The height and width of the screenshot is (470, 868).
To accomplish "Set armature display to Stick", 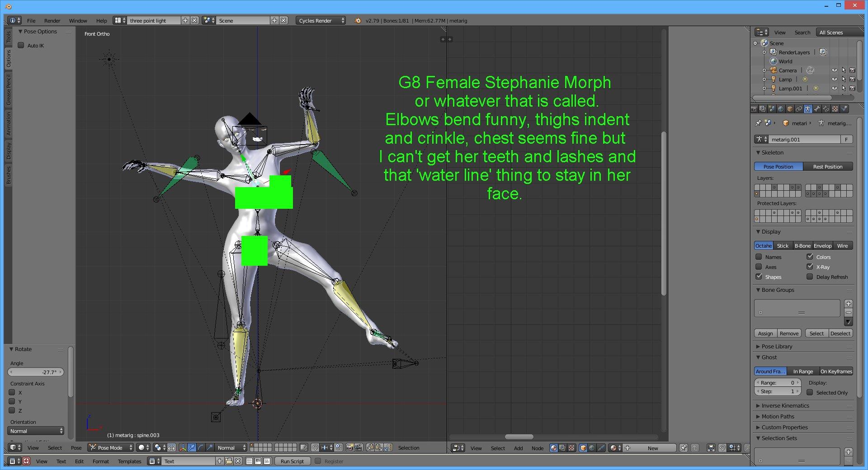I will (x=783, y=246).
